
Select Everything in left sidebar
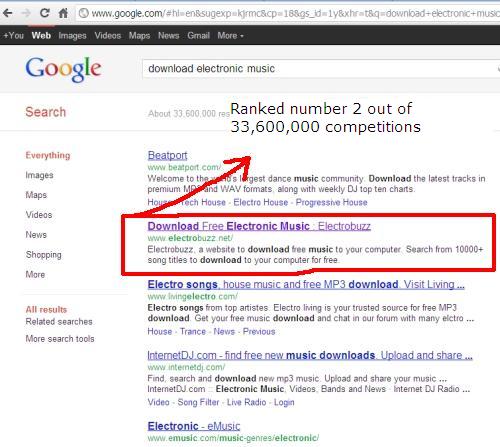pyautogui.click(x=48, y=155)
